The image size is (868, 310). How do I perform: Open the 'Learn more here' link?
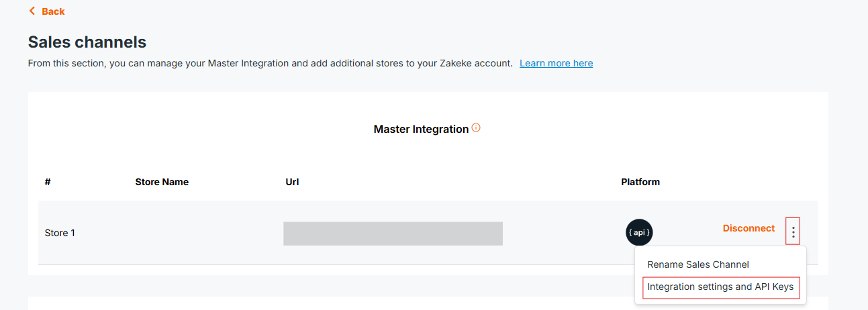coord(556,63)
